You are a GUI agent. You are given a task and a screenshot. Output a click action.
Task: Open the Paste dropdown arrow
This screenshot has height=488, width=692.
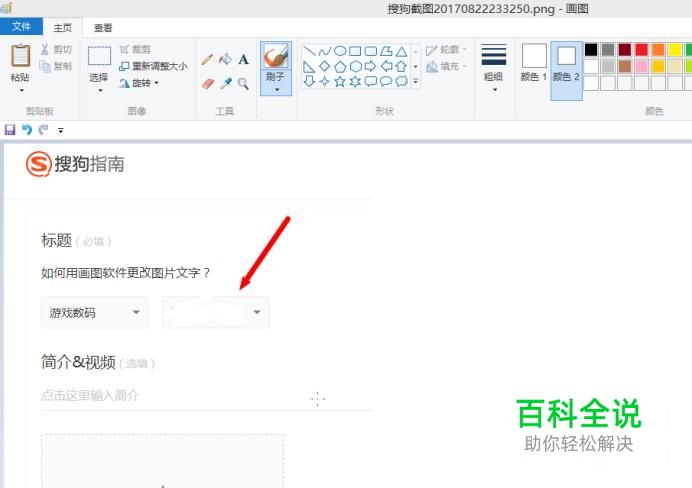pos(21,90)
